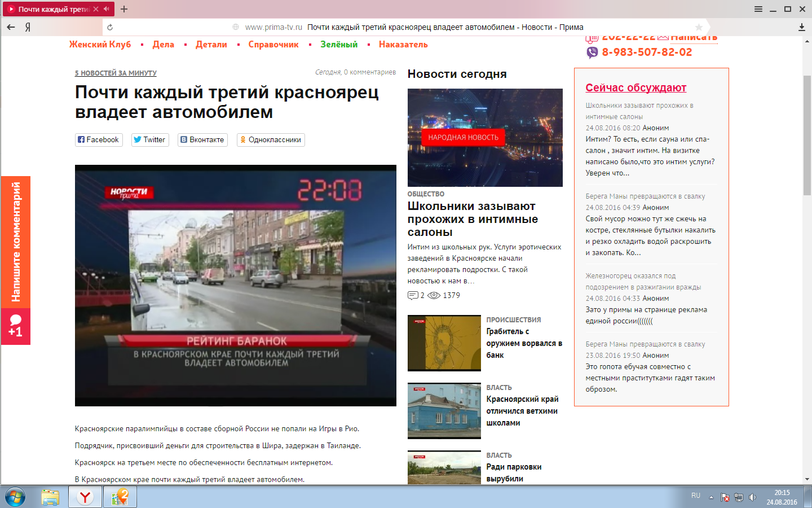Open Напишите комментарий side tab
Viewport: 812px width, 508px height.
coord(15,242)
